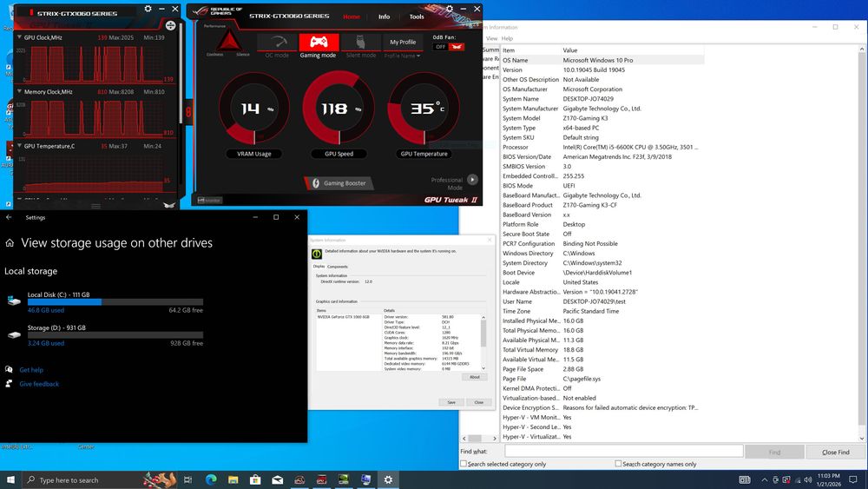The image size is (868, 489).
Task: Open Mail app from taskbar
Action: 278,479
